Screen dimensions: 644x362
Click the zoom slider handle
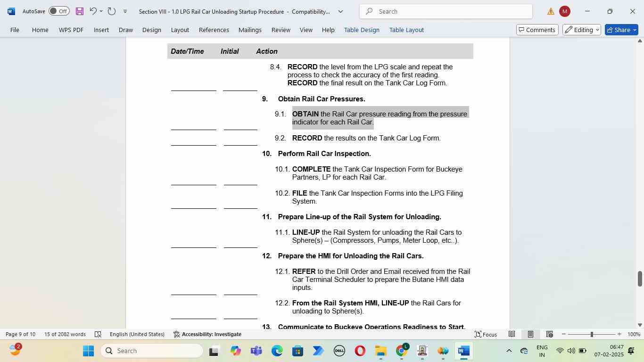tap(592, 334)
